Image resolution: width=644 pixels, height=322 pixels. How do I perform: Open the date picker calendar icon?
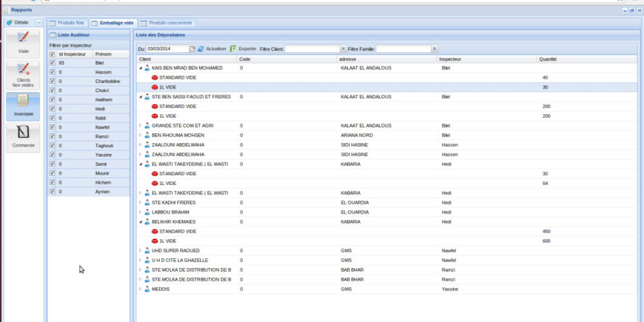tap(192, 49)
